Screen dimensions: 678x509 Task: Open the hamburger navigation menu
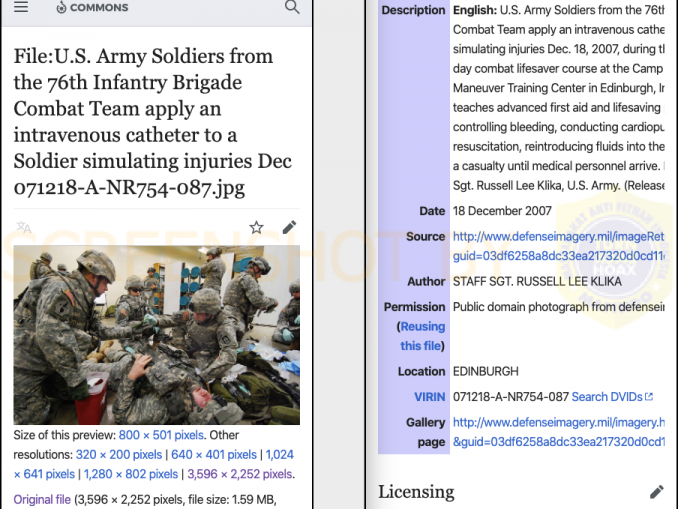click(21, 6)
